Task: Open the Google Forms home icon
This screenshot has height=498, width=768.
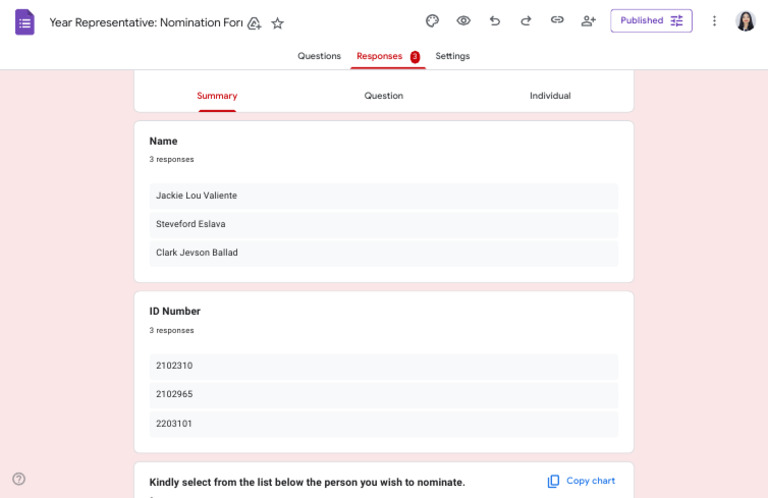Action: (x=24, y=22)
